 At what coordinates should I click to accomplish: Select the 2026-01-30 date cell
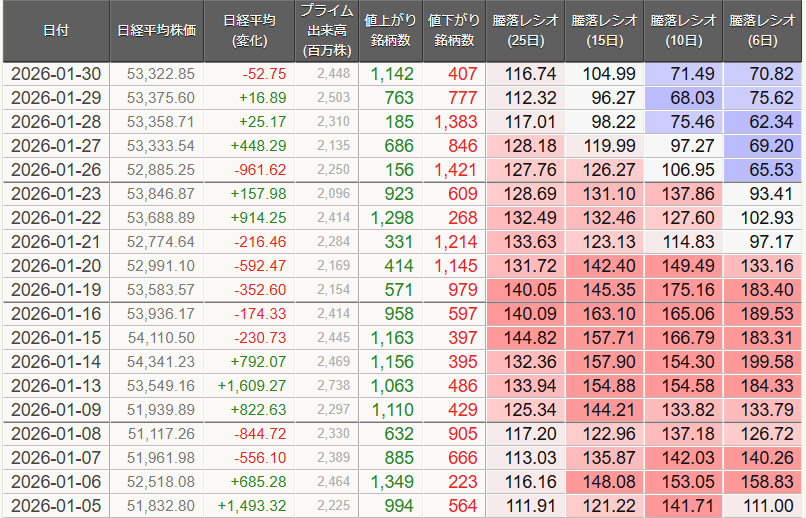click(x=56, y=73)
